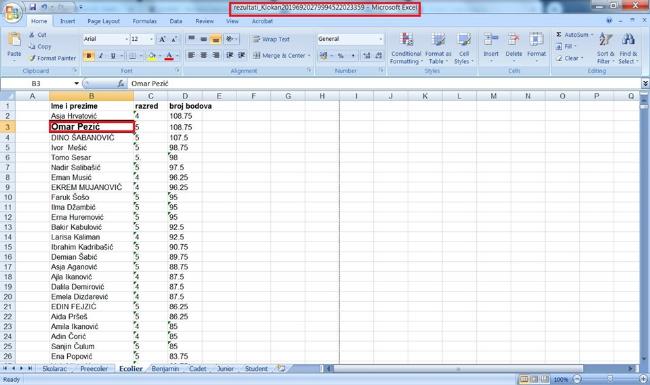Open Fill options
The width and height of the screenshot is (650, 385).
click(567, 46)
